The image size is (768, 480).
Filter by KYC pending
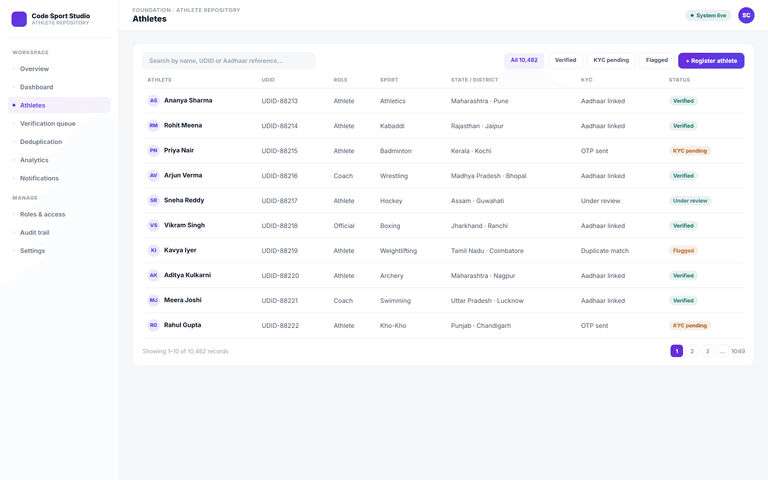point(611,60)
